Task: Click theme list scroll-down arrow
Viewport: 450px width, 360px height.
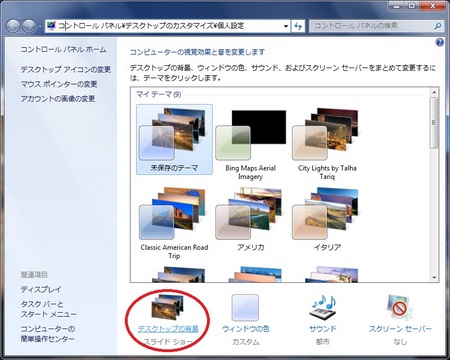Action: (434, 277)
